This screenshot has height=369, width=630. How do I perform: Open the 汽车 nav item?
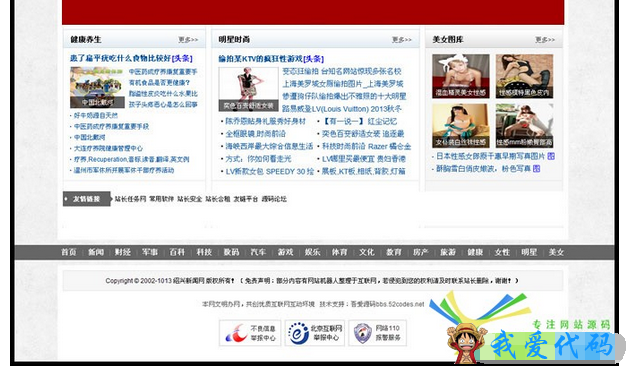click(x=258, y=252)
